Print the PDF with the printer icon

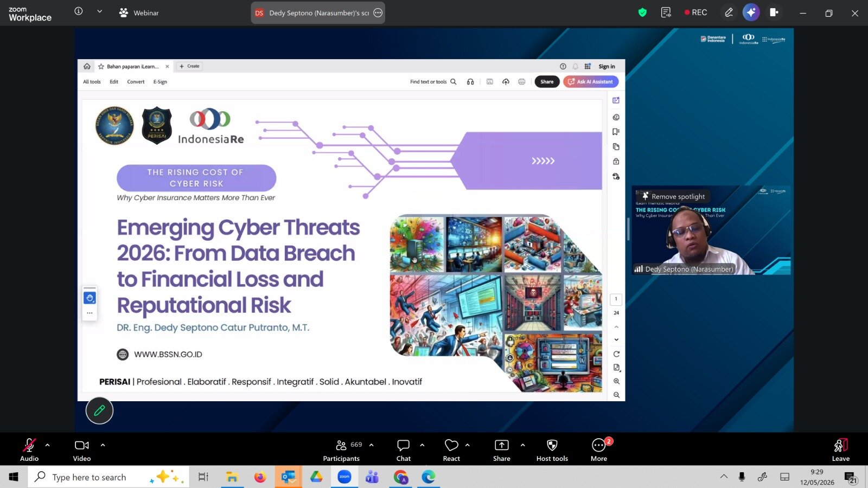[522, 82]
